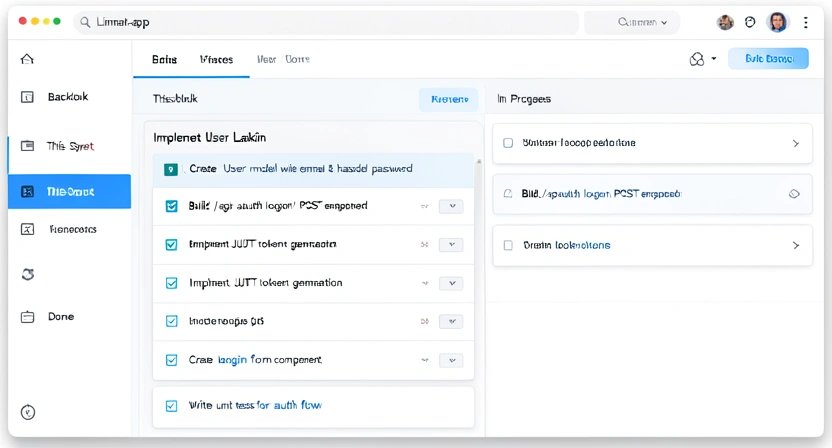
Task: Open the dropdown in the top bar
Action: point(632,22)
